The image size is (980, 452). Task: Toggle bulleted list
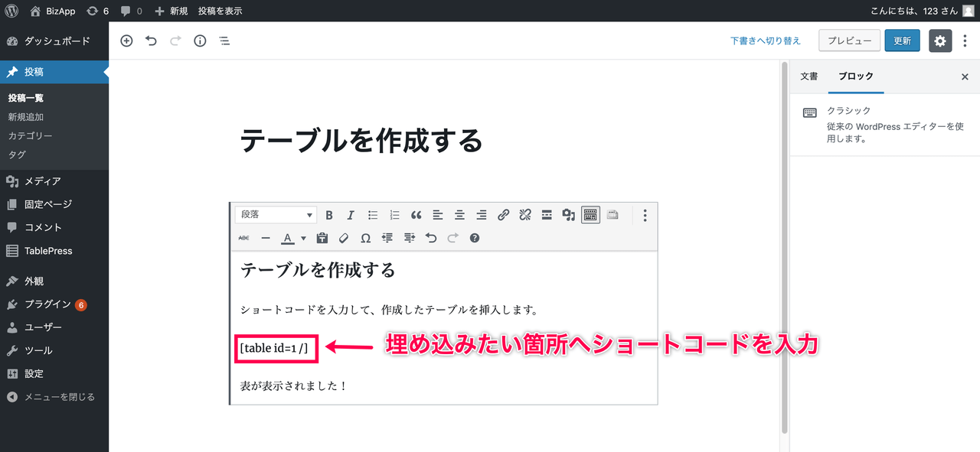[373, 216]
